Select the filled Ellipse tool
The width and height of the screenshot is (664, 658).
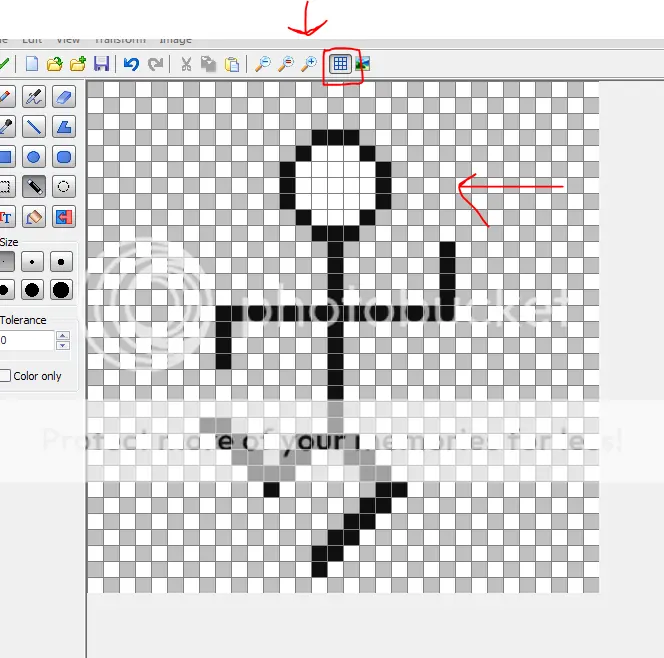[x=34, y=157]
